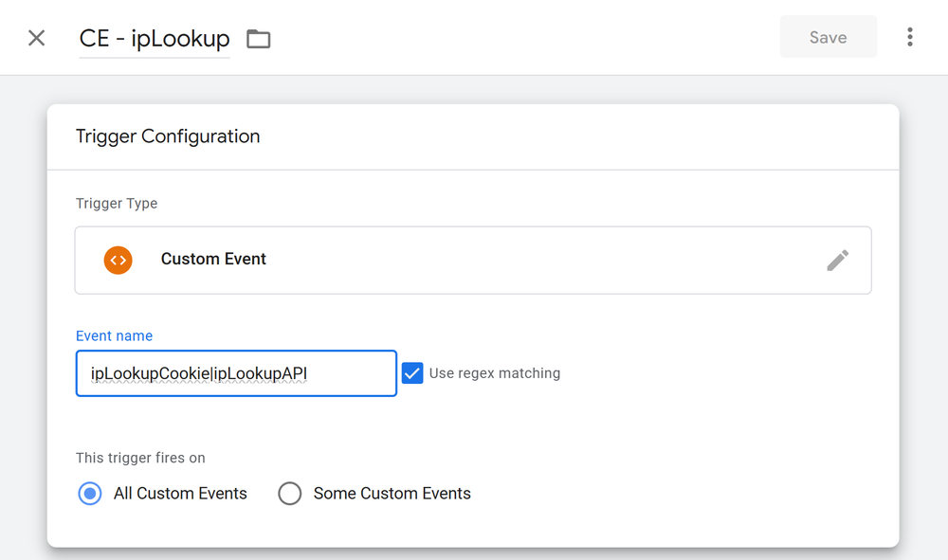
Task: Click the blue "Event name" field label
Action: pos(114,335)
